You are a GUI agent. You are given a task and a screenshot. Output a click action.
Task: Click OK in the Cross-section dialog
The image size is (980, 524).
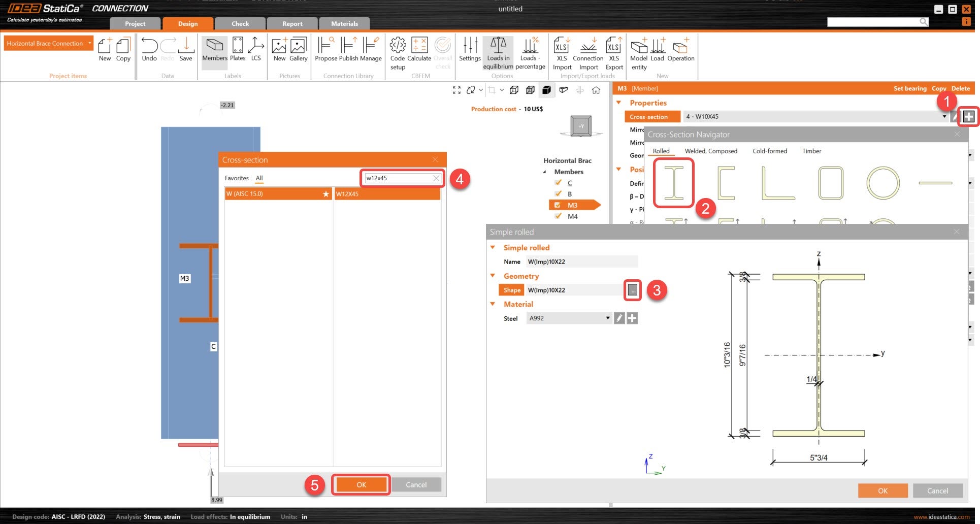pyautogui.click(x=361, y=485)
